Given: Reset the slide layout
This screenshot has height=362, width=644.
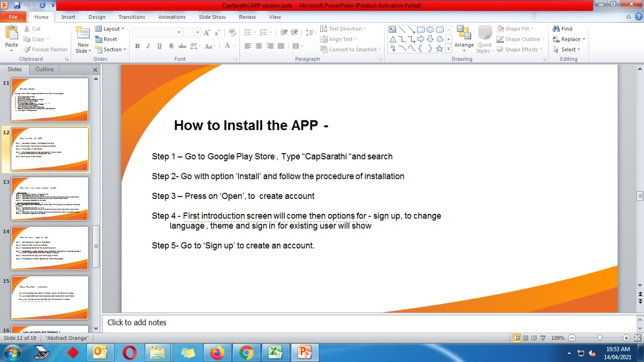Looking at the screenshot, I should click(x=106, y=39).
